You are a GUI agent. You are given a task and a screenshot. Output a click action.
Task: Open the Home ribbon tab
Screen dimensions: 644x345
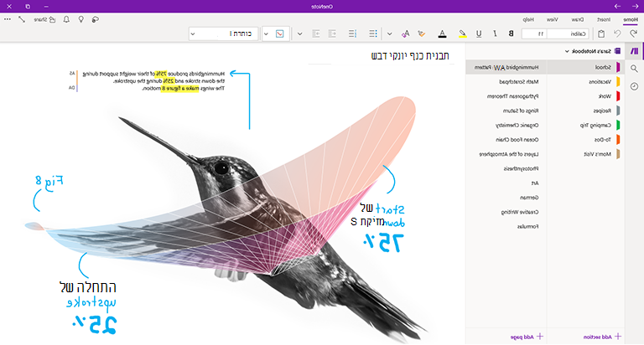coord(631,19)
